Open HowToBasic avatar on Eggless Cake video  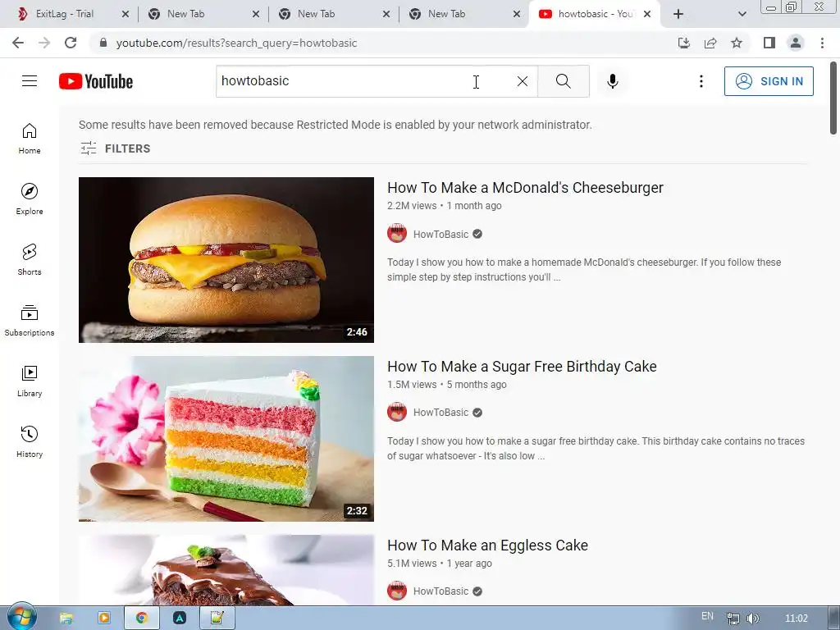[397, 591]
